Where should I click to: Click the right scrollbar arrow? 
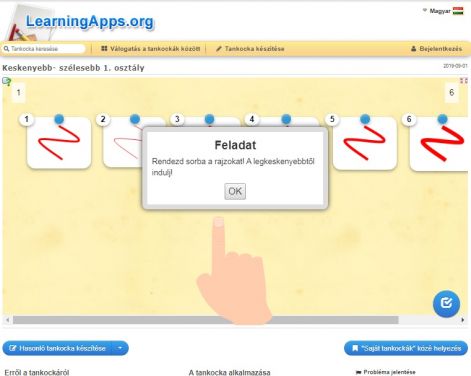tap(463, 320)
